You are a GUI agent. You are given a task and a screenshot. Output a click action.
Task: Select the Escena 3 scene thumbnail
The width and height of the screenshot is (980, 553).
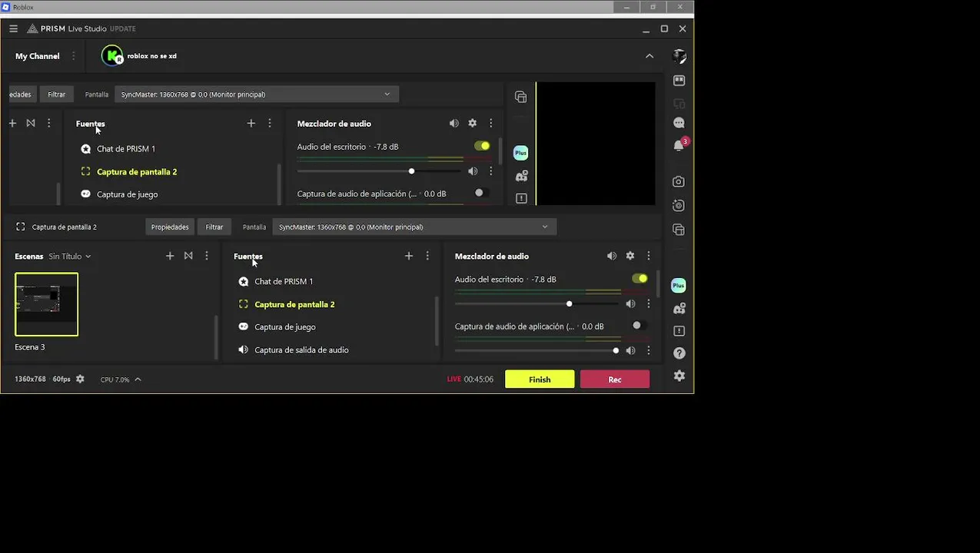click(x=46, y=304)
